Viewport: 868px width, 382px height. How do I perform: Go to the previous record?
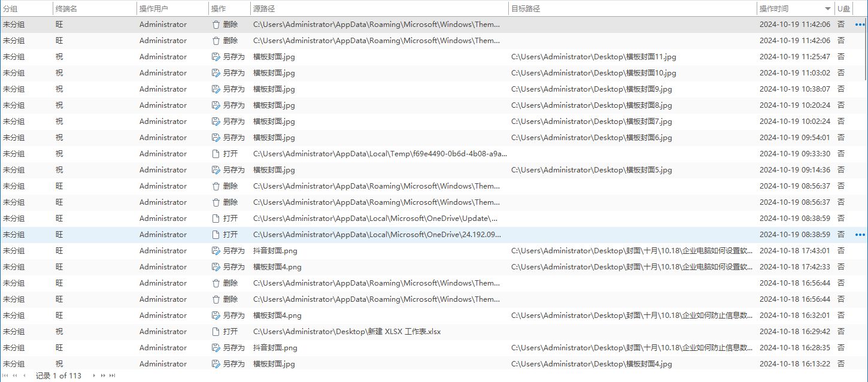[24, 375]
